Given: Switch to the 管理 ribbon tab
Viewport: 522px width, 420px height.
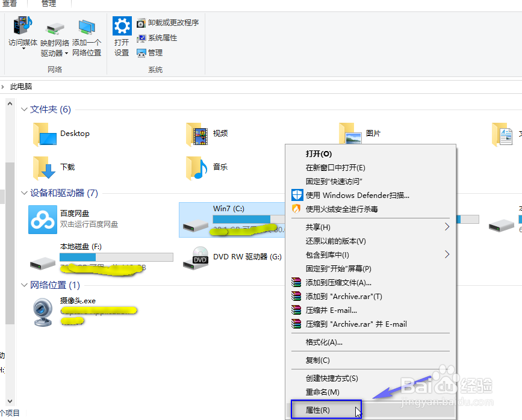Looking at the screenshot, I should pos(48,4).
